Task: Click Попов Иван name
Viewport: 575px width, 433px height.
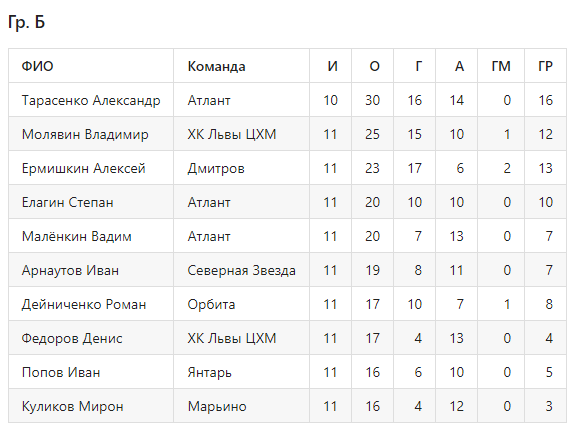Action: click(x=61, y=373)
